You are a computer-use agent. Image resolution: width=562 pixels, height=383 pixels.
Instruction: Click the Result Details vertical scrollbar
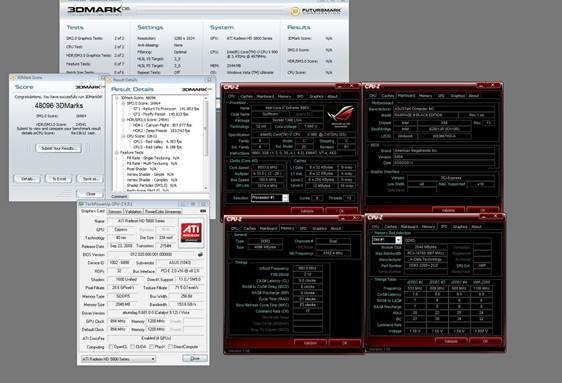pyautogui.click(x=206, y=143)
